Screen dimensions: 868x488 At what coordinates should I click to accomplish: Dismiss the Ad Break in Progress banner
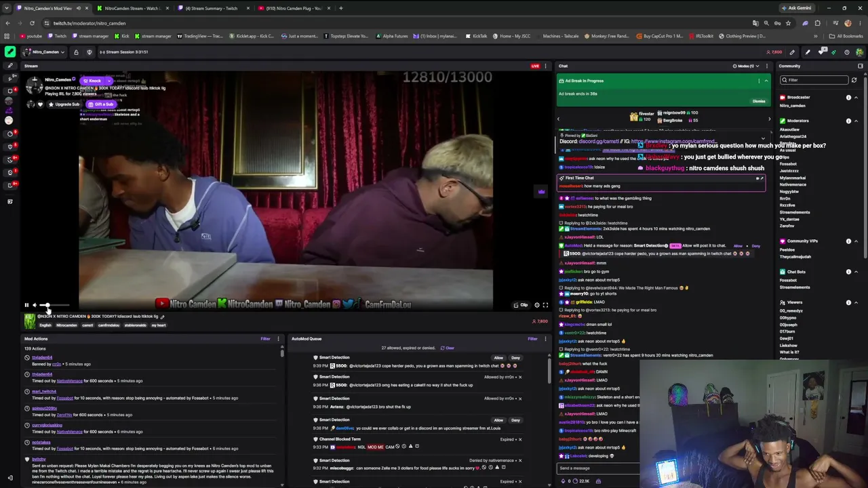759,101
